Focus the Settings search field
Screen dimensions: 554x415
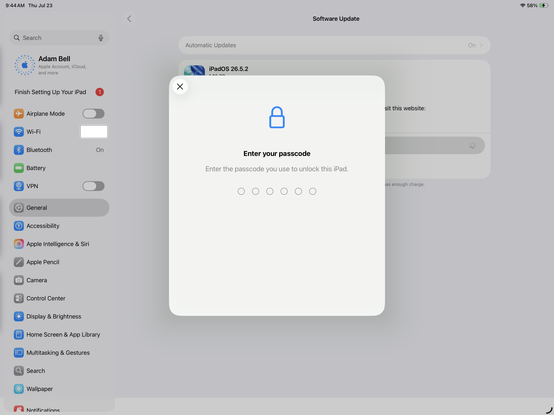(x=59, y=38)
